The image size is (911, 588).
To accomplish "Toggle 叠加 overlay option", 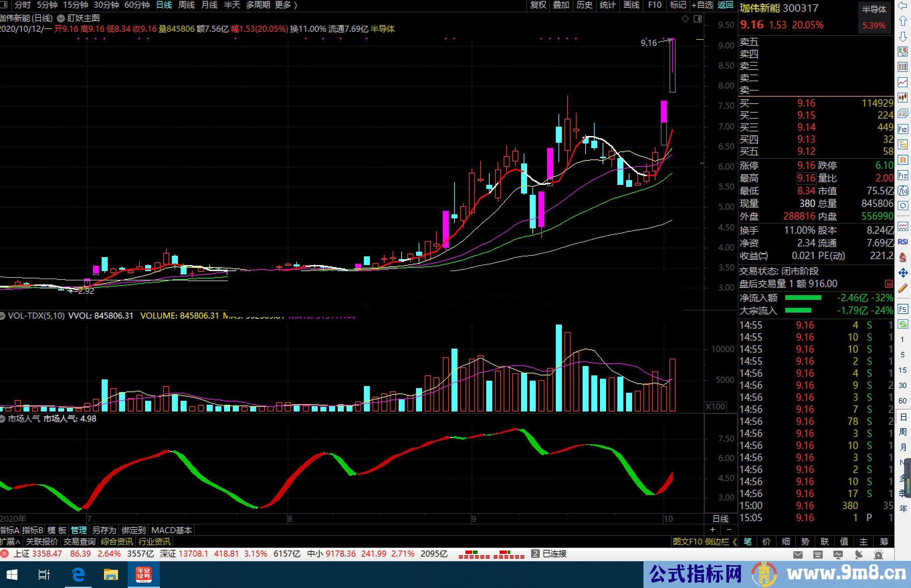I will 561,5.
